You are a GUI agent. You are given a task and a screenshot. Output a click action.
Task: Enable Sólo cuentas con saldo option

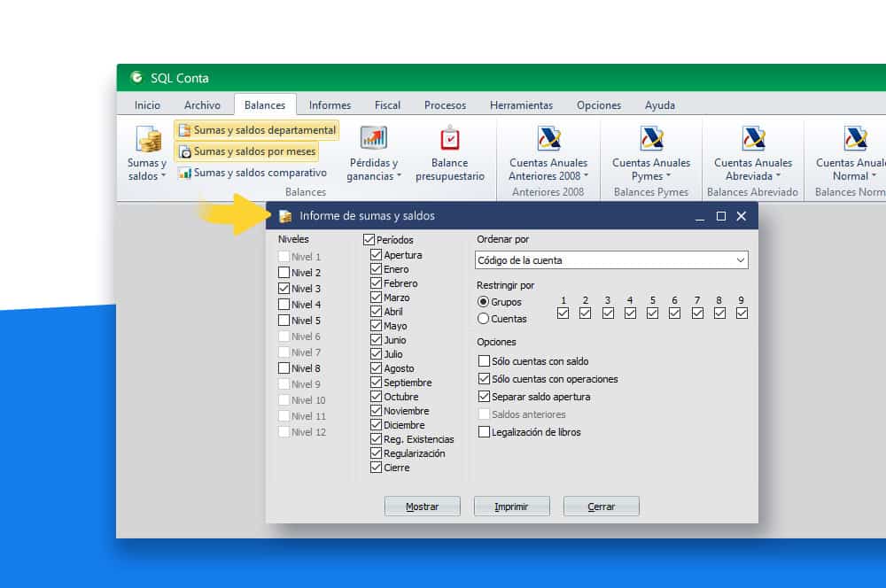click(484, 361)
